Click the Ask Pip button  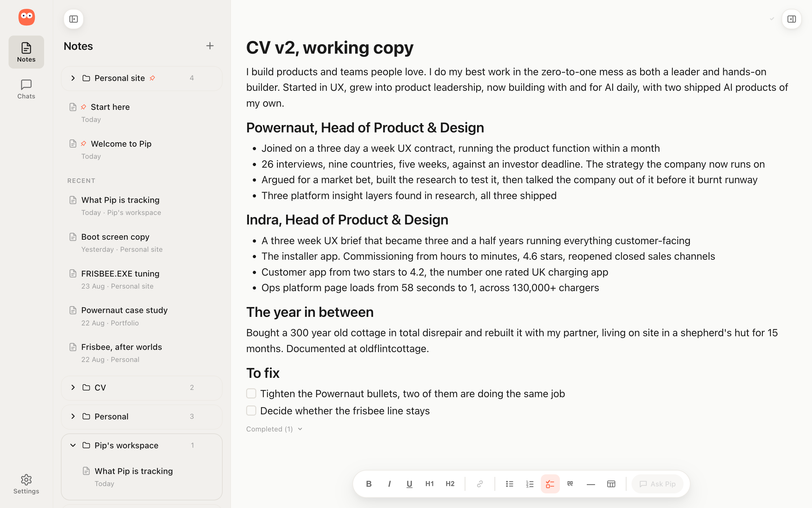click(657, 484)
